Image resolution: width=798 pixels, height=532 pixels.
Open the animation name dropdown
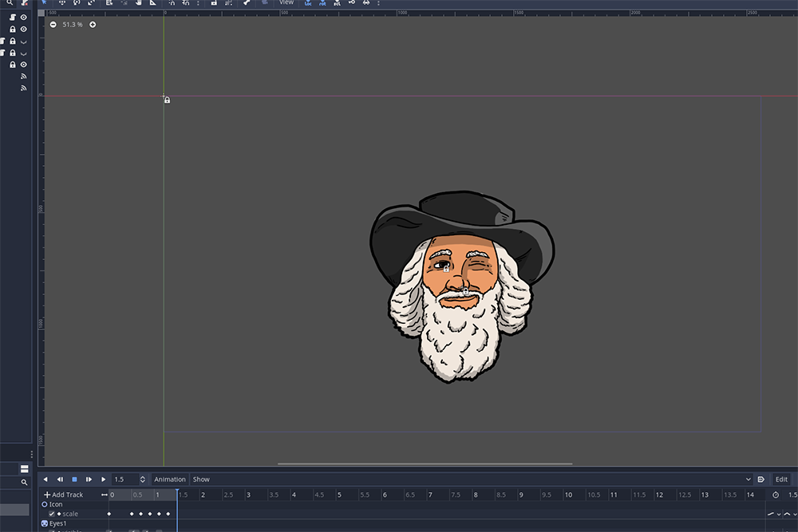(x=471, y=479)
